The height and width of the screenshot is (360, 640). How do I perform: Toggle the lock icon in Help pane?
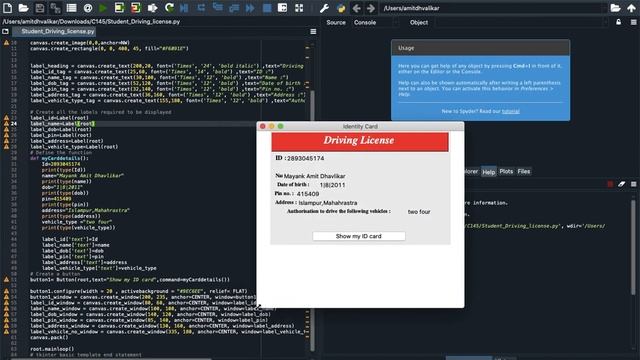[618, 22]
